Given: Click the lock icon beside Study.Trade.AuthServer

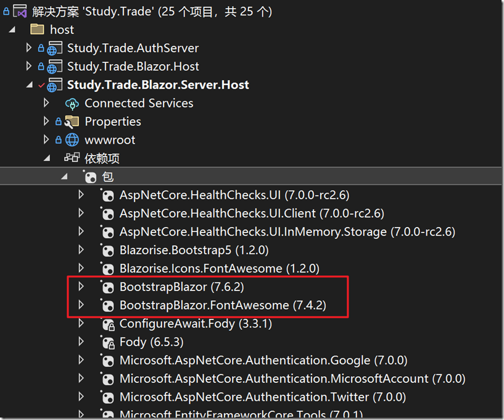Looking at the screenshot, I should pos(41,48).
